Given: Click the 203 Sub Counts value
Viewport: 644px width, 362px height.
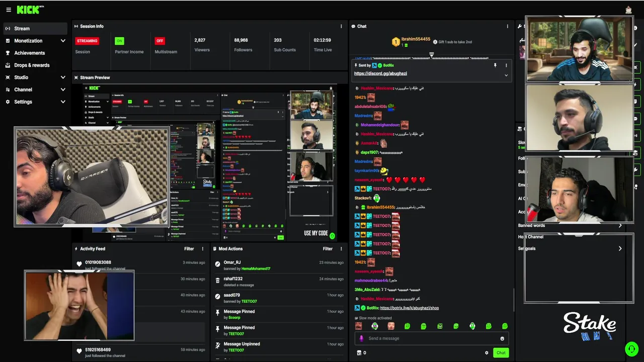Looking at the screenshot, I should [x=278, y=40].
